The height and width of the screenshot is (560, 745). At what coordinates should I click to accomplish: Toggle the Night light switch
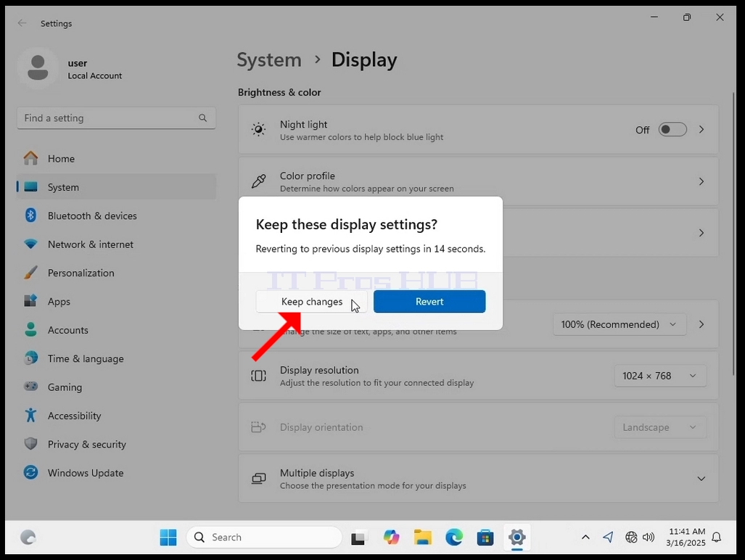tap(672, 130)
